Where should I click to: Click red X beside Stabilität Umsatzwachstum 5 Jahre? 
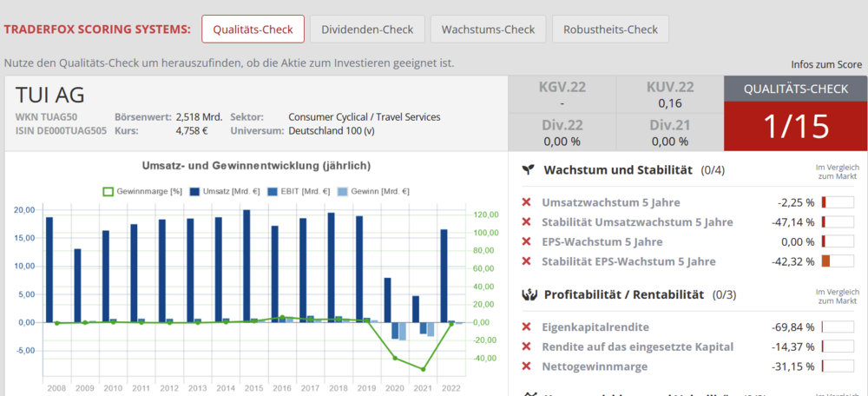click(527, 222)
